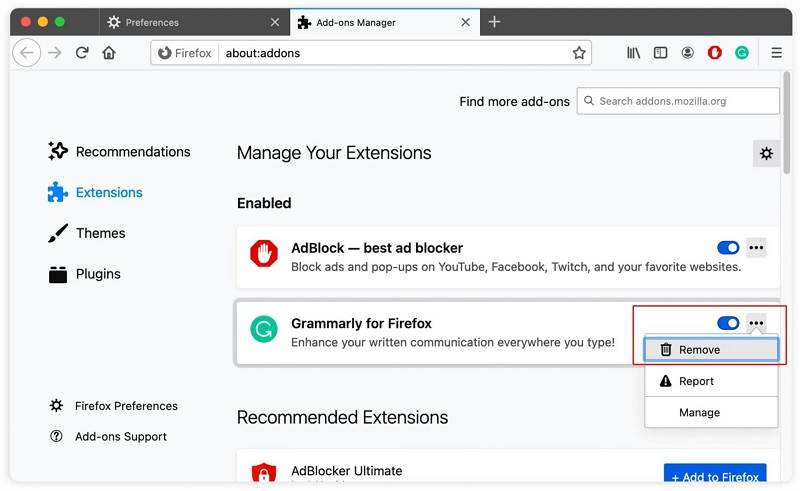Click the Enabled section heading
This screenshot has width=800, height=491.
click(264, 203)
